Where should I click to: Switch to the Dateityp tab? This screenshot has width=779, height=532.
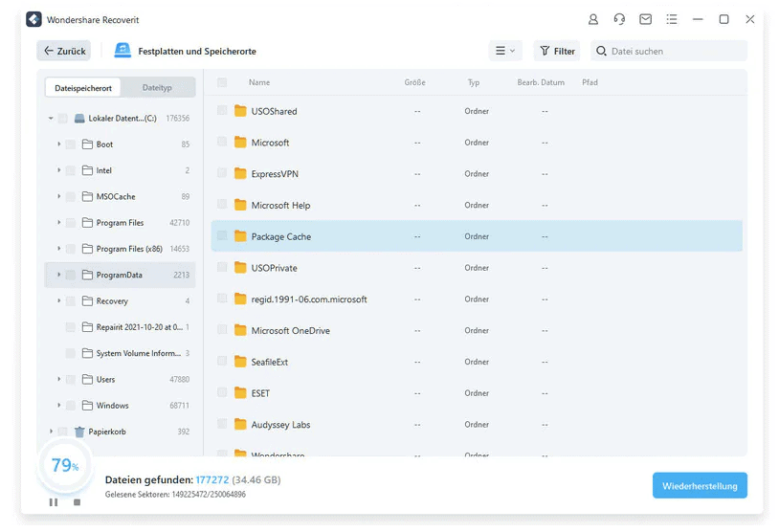click(x=157, y=88)
